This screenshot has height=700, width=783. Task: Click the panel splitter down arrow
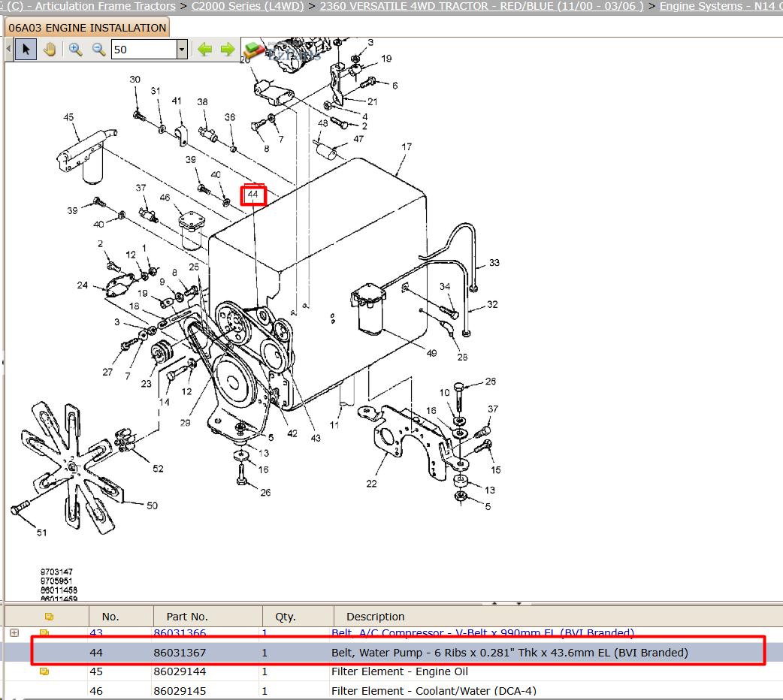(x=518, y=603)
